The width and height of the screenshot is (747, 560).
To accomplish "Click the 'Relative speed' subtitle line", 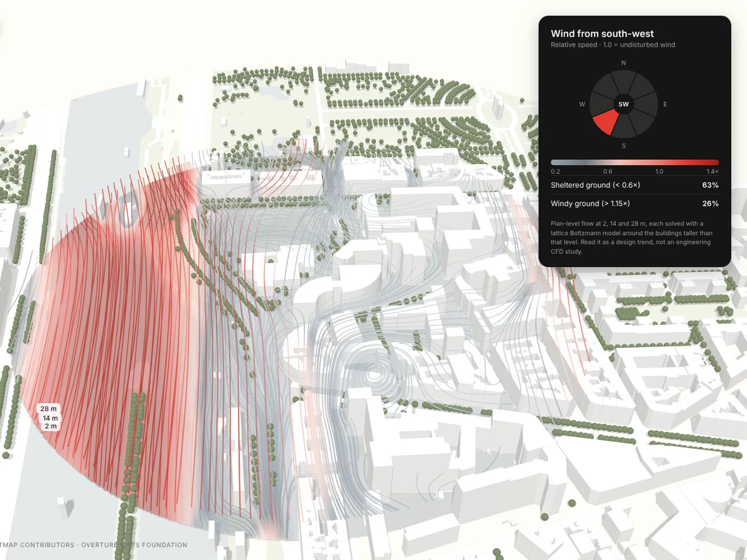I will point(613,45).
